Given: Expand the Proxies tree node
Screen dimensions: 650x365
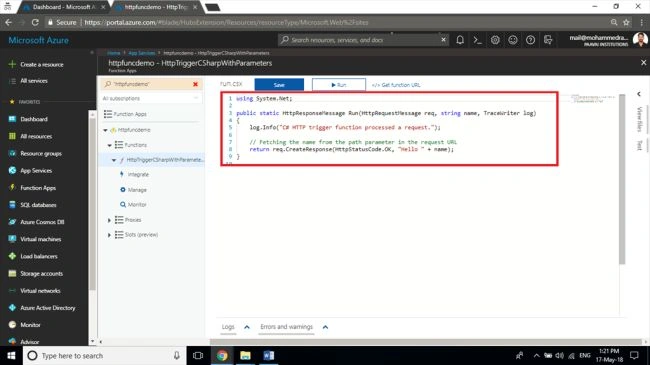Looking at the screenshot, I should point(109,220).
